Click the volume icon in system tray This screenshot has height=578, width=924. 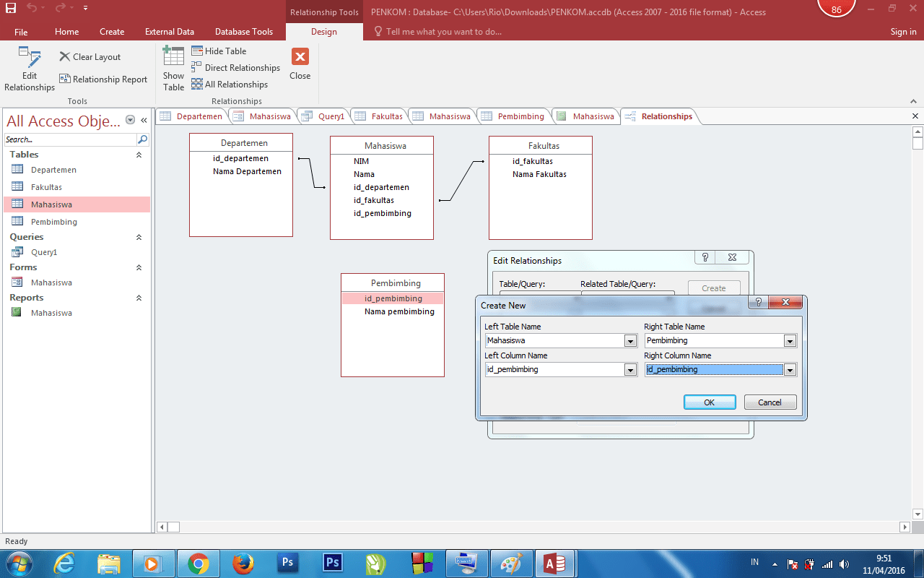click(845, 564)
